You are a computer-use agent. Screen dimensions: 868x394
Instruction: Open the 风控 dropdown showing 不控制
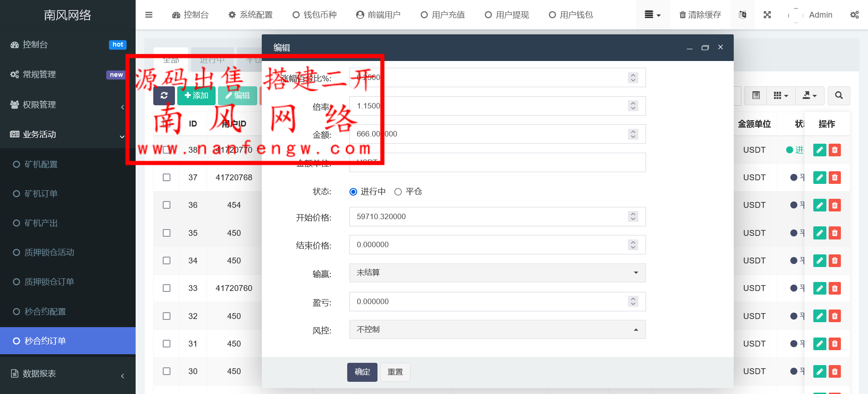[x=497, y=330]
